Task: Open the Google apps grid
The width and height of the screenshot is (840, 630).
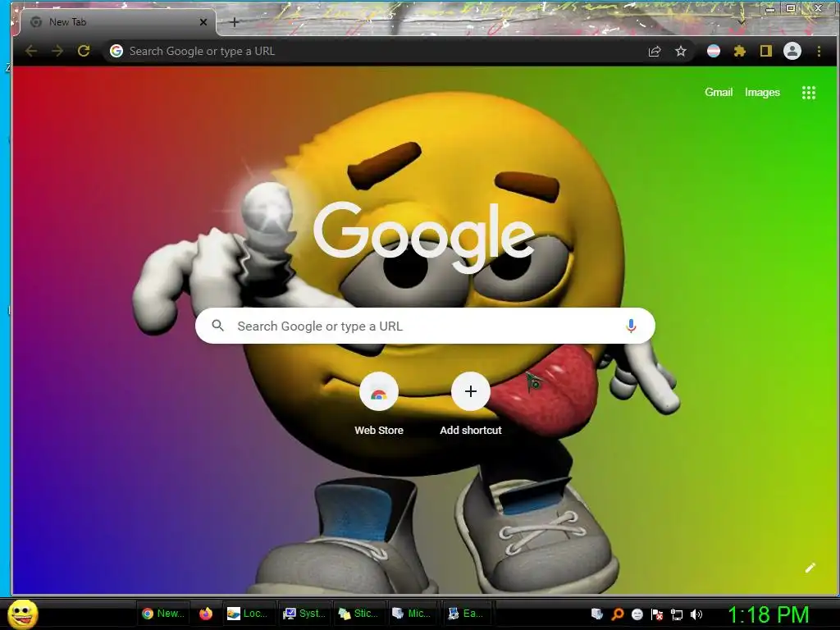Action: pos(808,93)
